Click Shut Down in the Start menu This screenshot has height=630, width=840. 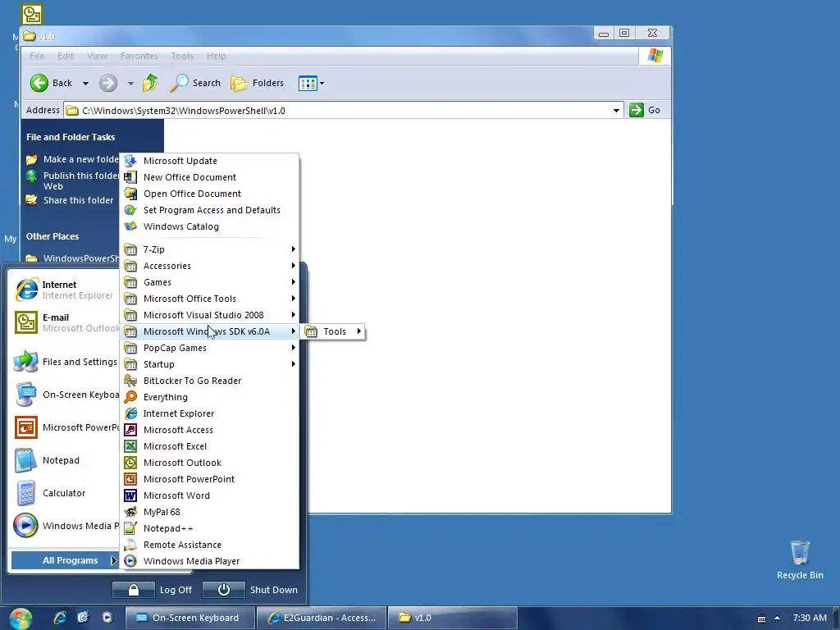(x=251, y=590)
